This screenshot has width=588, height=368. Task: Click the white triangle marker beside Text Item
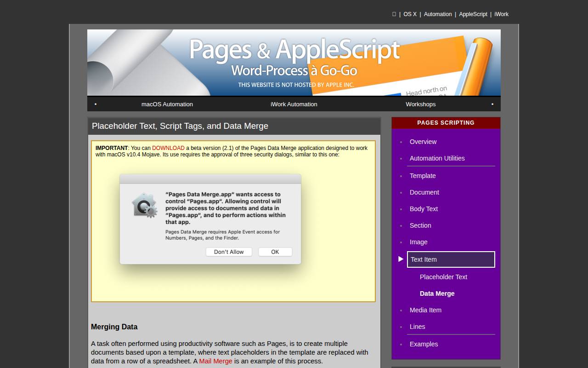tap(401, 259)
